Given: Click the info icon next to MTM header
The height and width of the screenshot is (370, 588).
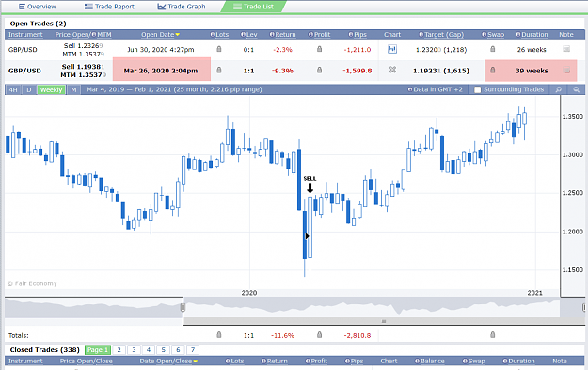Looking at the screenshot, I should [94, 35].
